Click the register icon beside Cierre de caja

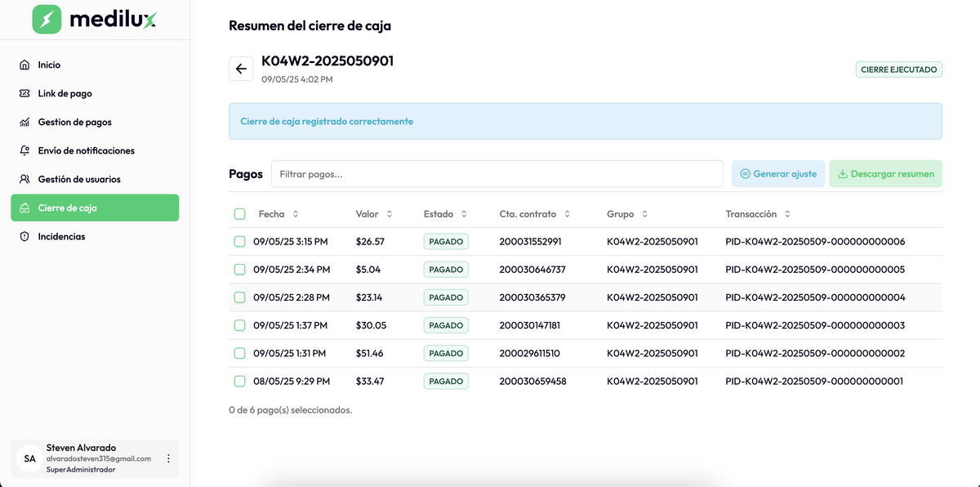[24, 208]
